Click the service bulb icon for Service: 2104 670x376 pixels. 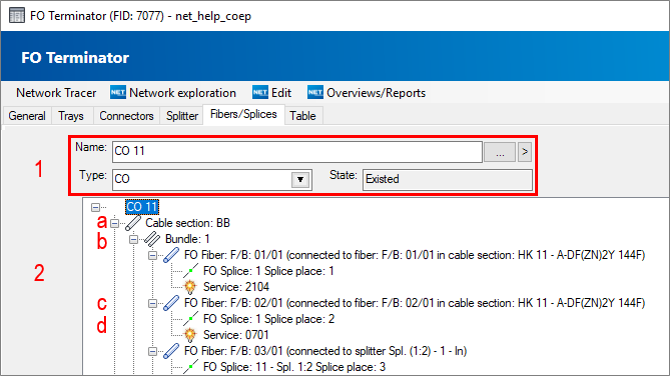190,287
